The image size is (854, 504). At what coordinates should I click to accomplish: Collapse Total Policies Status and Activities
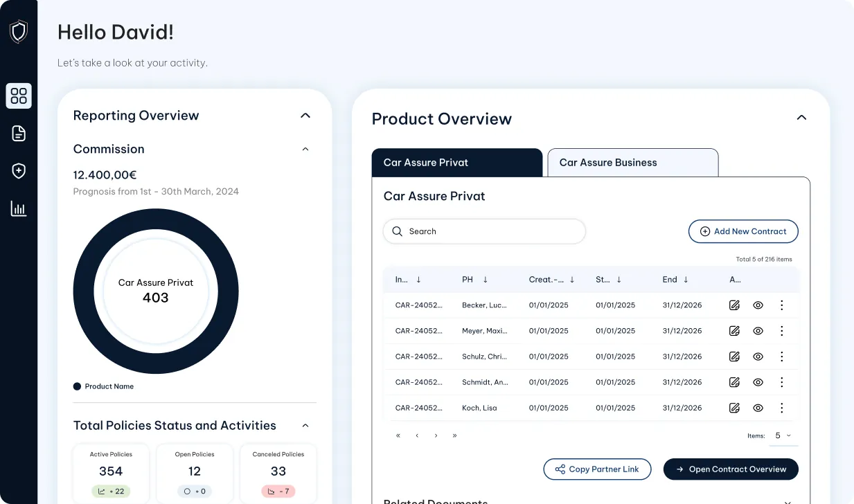tap(305, 426)
